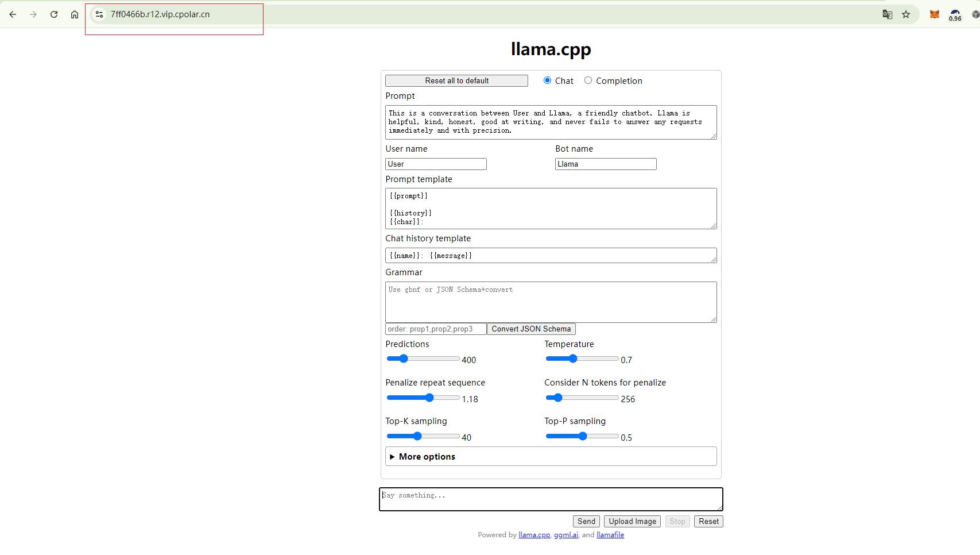Adjust the Top-P sampling slider

(582, 436)
